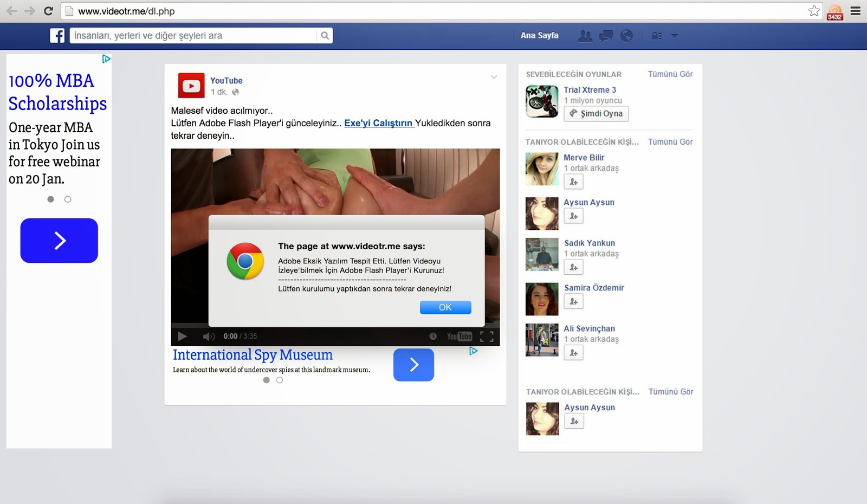Viewport: 867px width, 504px height.
Task: Click the browser back arrow
Action: pos(11,11)
